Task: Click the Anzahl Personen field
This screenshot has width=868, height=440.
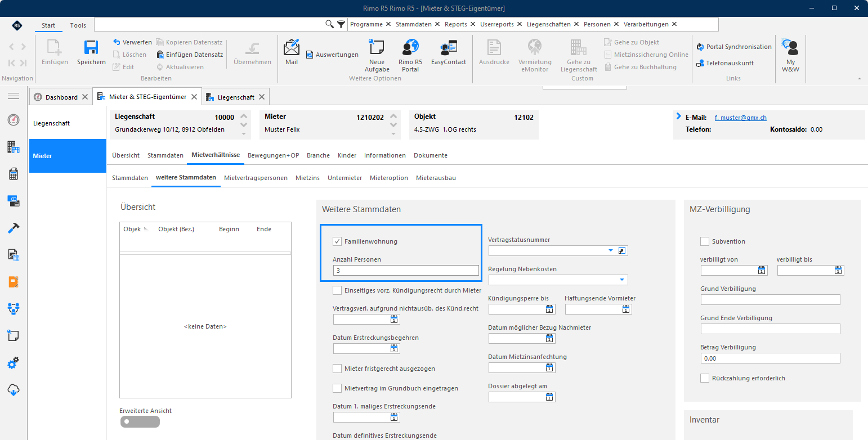Action: [406, 271]
